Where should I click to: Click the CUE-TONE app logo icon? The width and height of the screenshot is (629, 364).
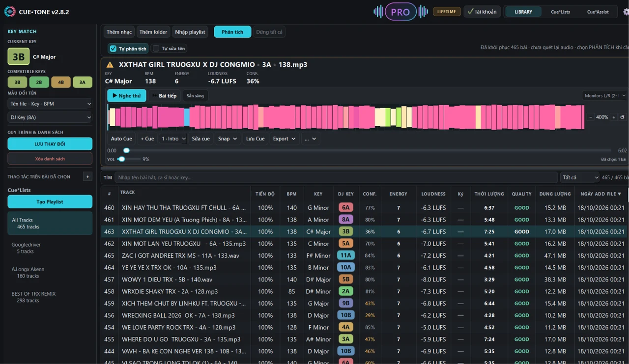coord(10,11)
